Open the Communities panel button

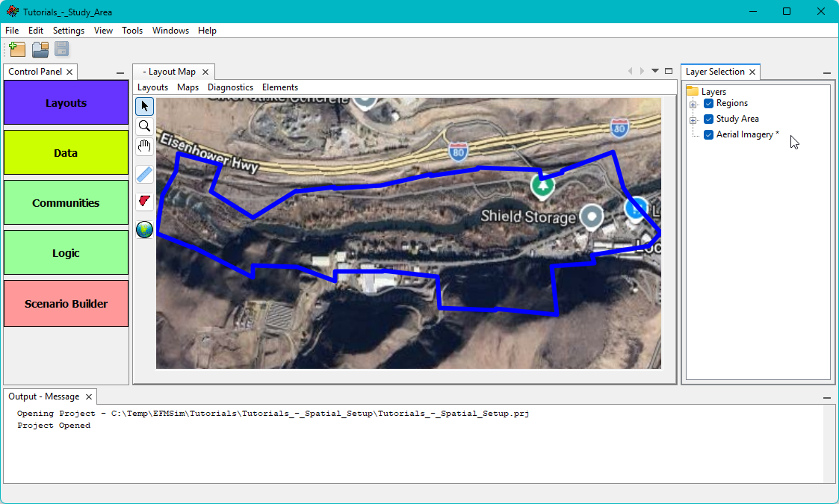(66, 203)
